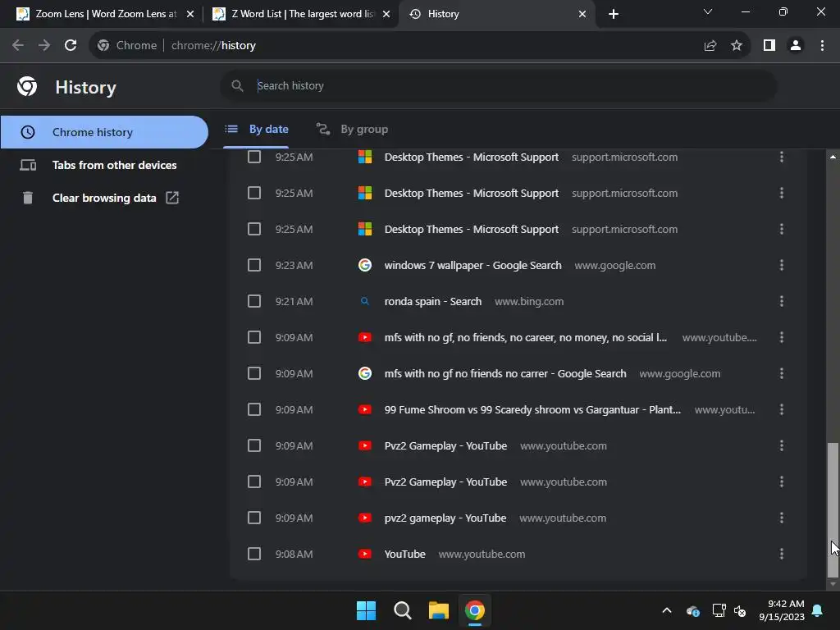Select Chrome history in the sidebar
840x630 pixels.
point(104,132)
